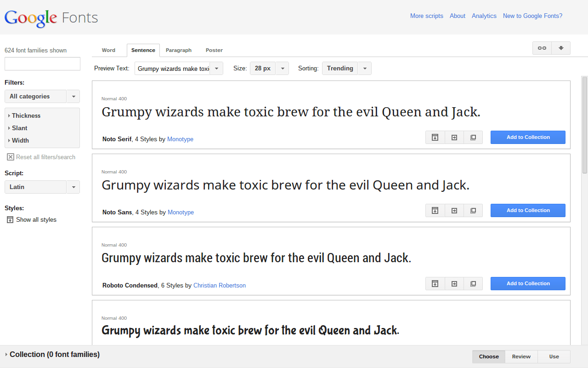Viewport: 588px width, 368px height.
Task: Click quick-use arrow icon for Roboto Condensed
Action: point(454,284)
